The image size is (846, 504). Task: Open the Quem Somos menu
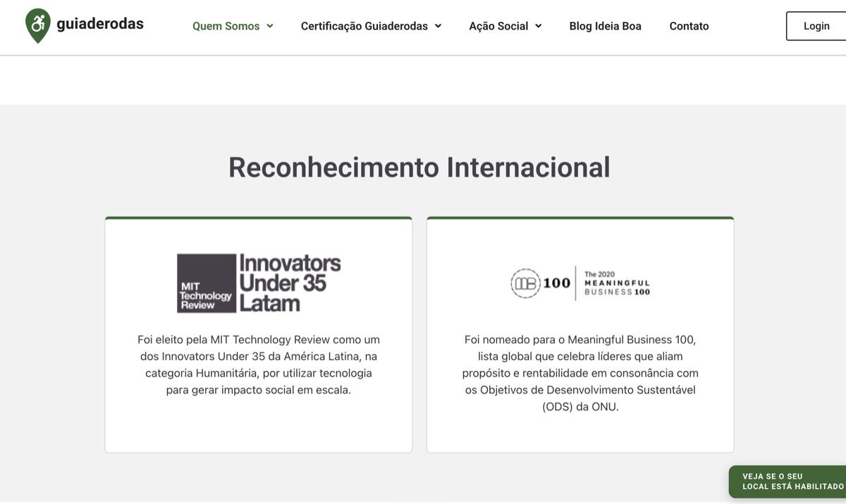tap(226, 26)
